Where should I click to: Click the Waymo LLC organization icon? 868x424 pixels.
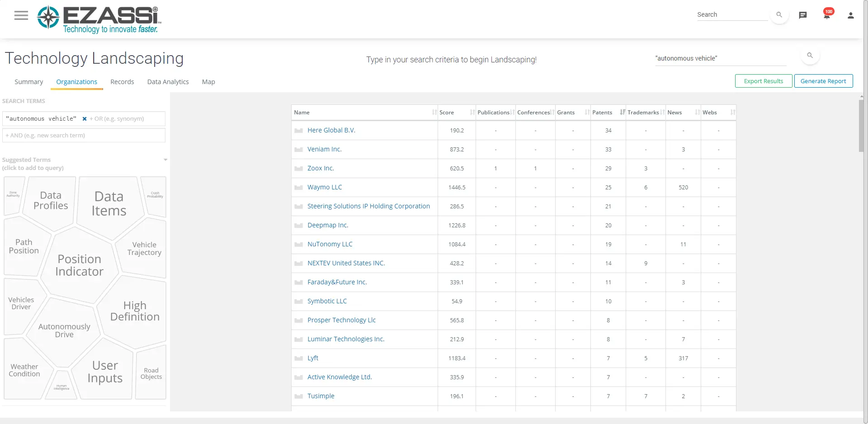click(x=298, y=188)
